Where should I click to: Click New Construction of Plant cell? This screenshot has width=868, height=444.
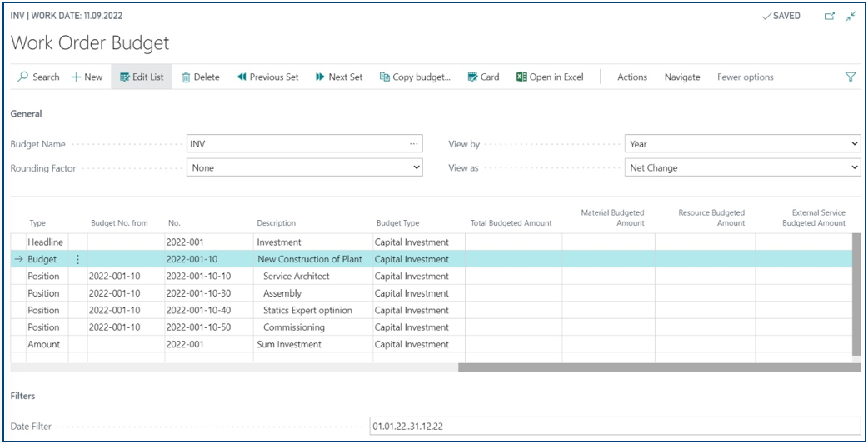(312, 259)
